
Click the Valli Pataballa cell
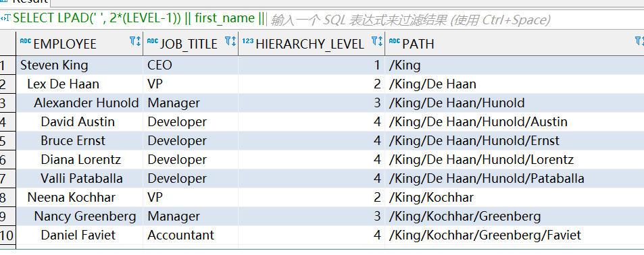pos(80,178)
